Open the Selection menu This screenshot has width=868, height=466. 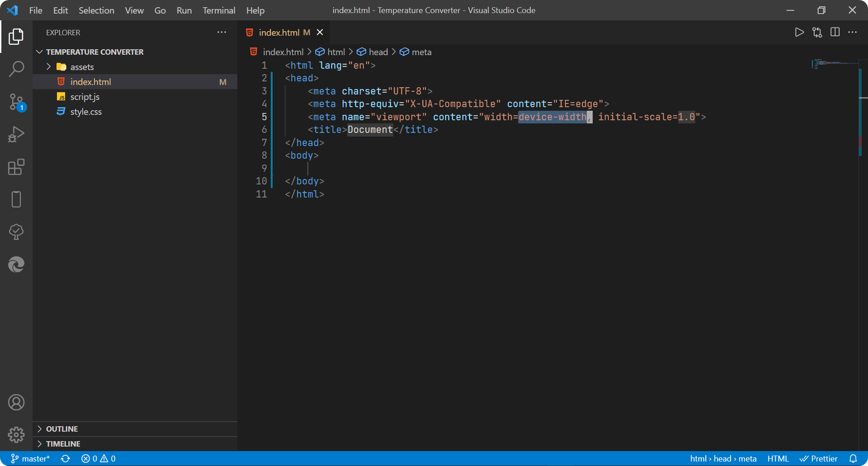pyautogui.click(x=96, y=10)
